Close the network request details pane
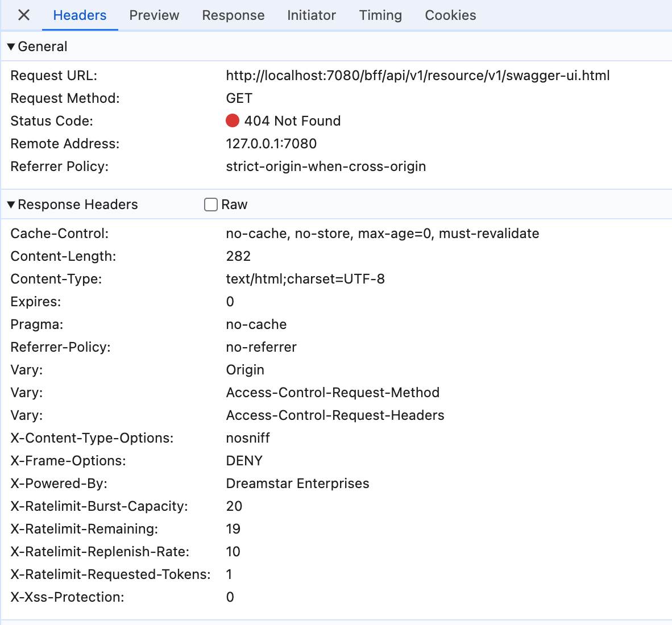This screenshot has width=672, height=625. click(x=23, y=15)
